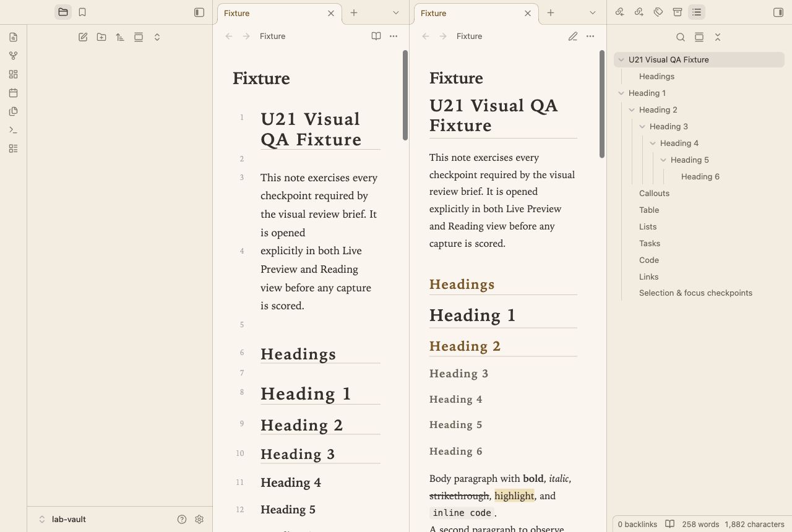Open the quick switcher ribbon icon
792x532 pixels.
(x=14, y=37)
